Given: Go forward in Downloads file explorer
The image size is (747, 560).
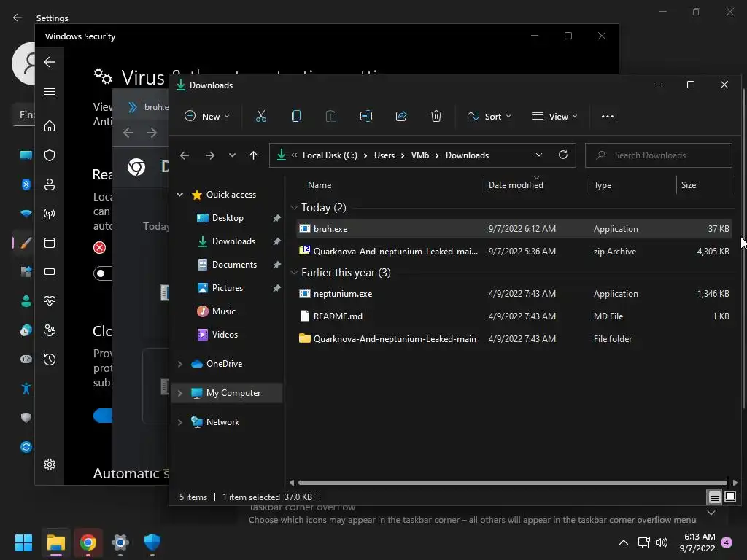Looking at the screenshot, I should pos(209,155).
